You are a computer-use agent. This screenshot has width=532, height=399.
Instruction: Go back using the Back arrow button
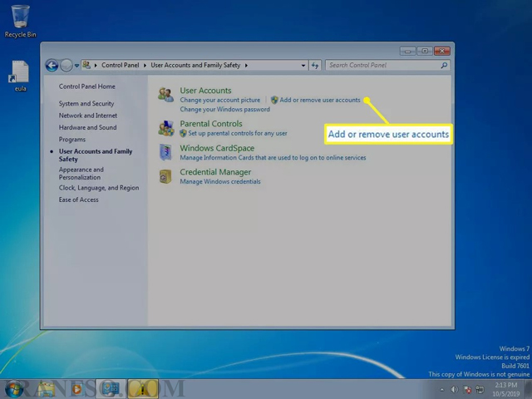coord(52,65)
